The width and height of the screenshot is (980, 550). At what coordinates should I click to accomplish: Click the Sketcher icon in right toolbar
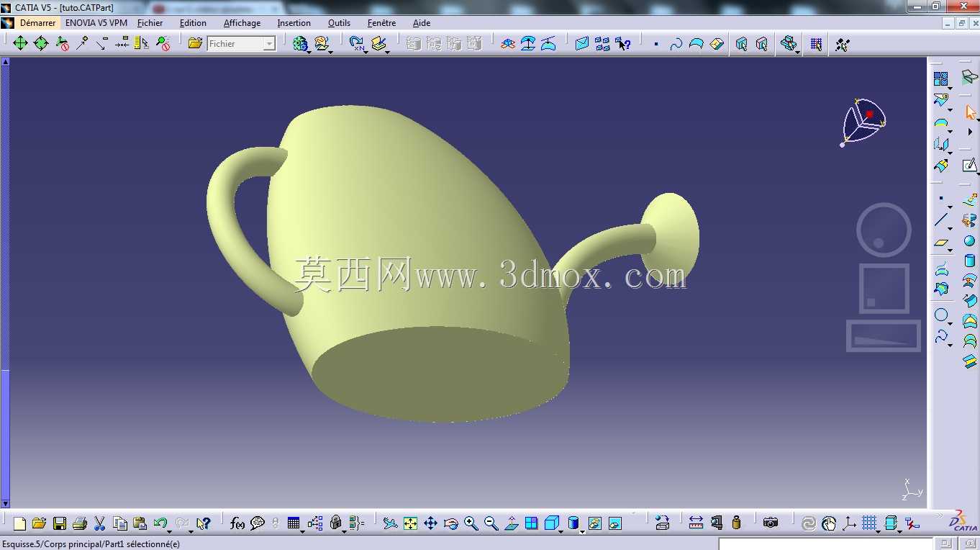[970, 166]
